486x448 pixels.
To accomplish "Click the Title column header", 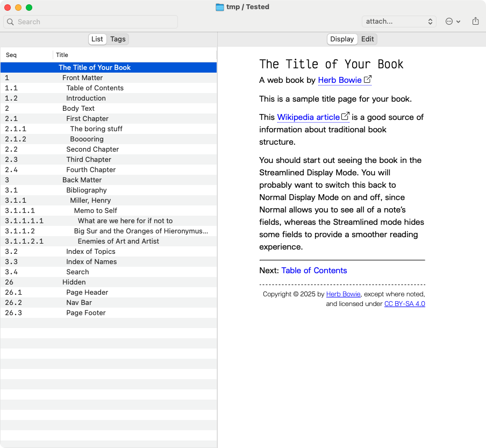I will (x=62, y=55).
